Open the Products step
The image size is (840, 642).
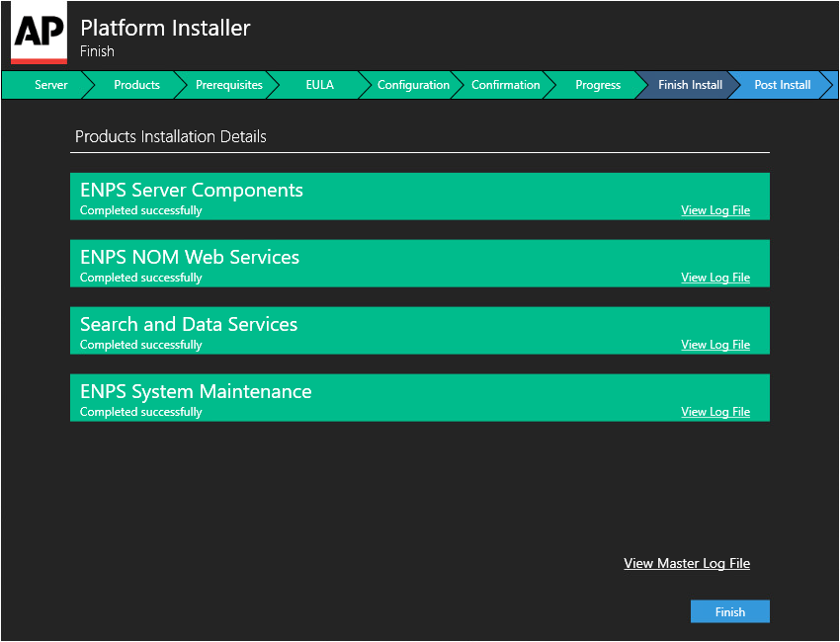tap(136, 85)
